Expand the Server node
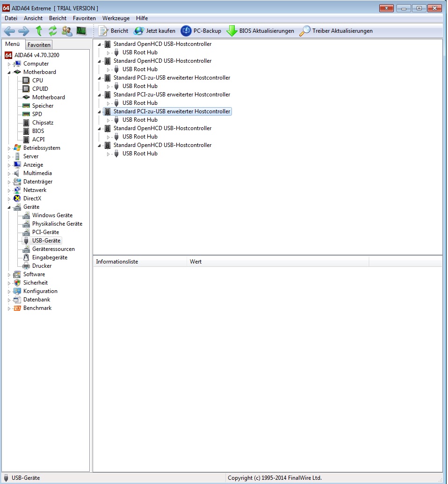Screen dimensions: 448x484 [x=9, y=157]
